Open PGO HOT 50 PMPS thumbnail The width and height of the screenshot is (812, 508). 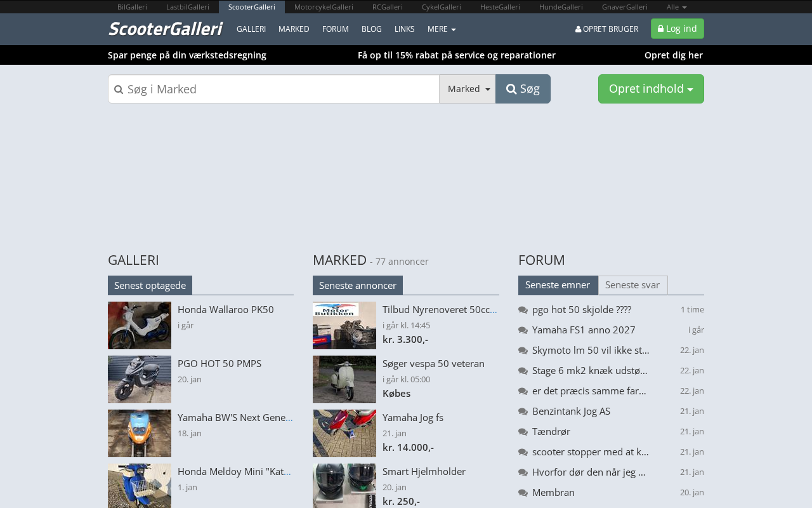[140, 380]
